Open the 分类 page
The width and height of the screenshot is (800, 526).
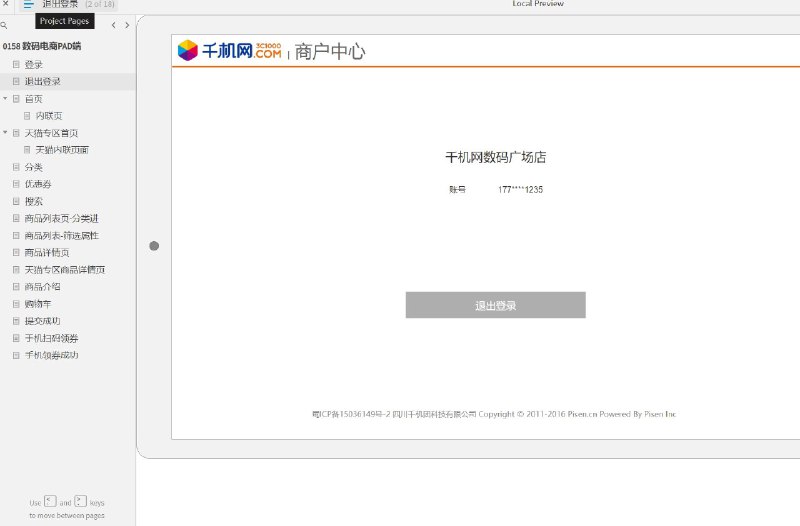coord(34,167)
